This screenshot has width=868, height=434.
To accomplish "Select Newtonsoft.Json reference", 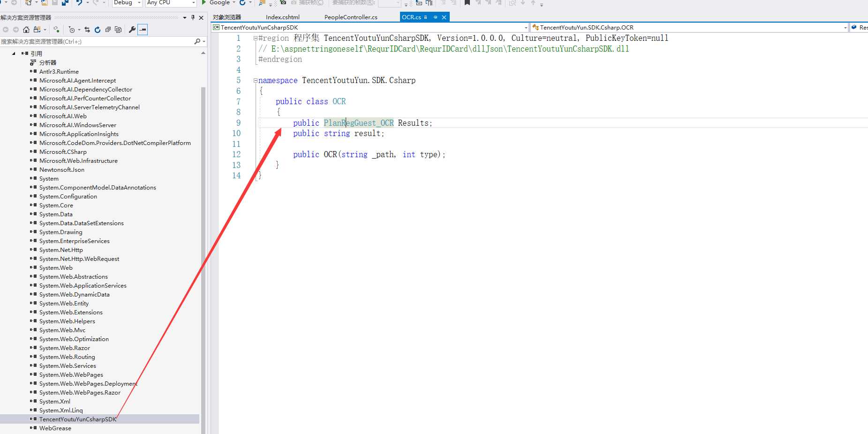I will [62, 170].
